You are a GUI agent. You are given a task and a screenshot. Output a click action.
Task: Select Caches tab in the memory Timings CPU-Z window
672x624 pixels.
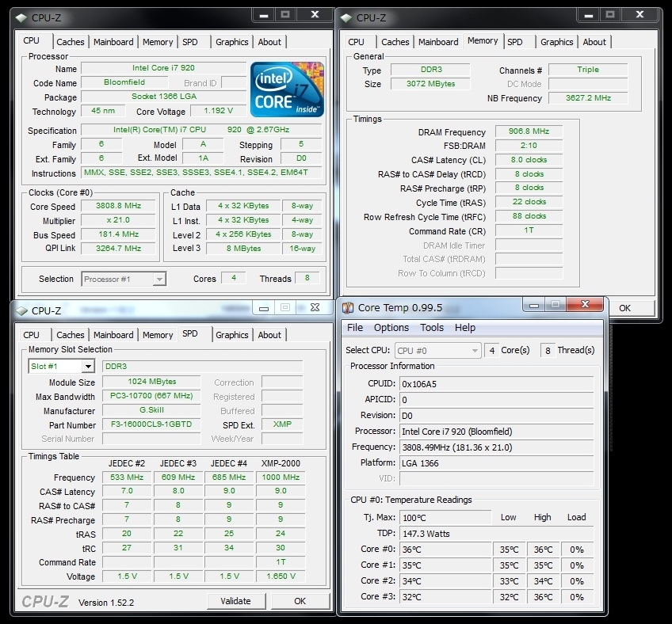[x=395, y=42]
